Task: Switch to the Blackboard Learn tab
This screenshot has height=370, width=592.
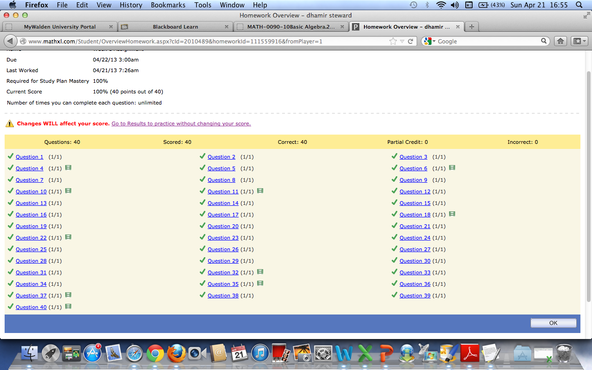Action: click(175, 27)
